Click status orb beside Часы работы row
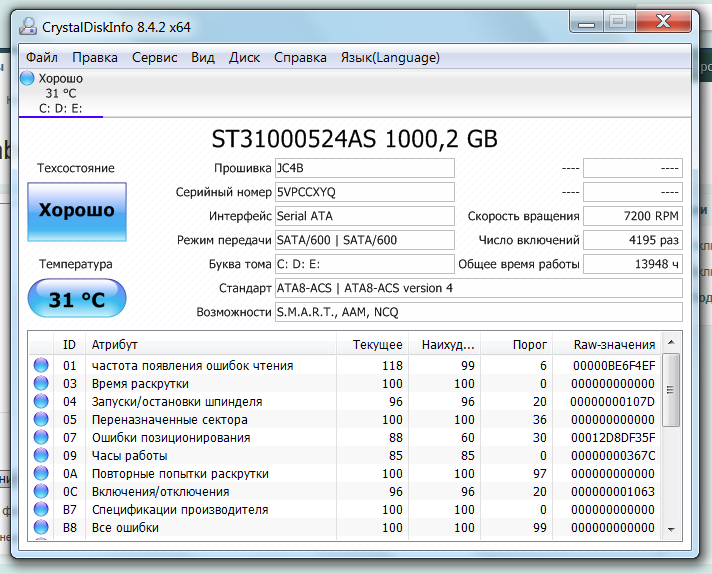Image resolution: width=712 pixels, height=574 pixels. 41,456
